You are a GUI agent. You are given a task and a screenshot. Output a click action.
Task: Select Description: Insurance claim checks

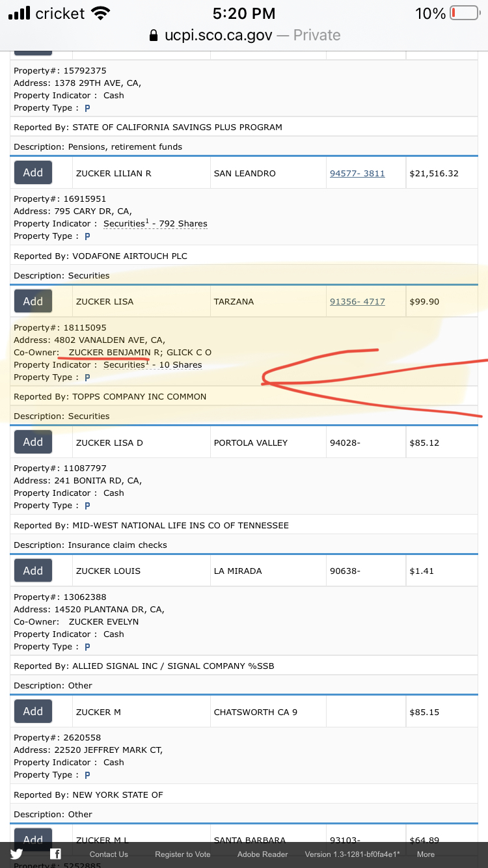[x=90, y=545]
